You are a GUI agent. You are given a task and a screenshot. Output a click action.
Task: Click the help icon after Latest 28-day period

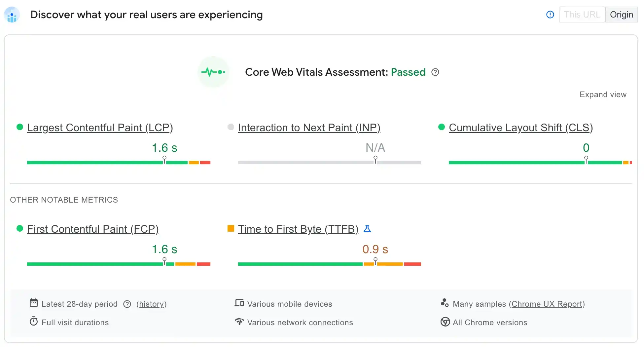coord(127,304)
